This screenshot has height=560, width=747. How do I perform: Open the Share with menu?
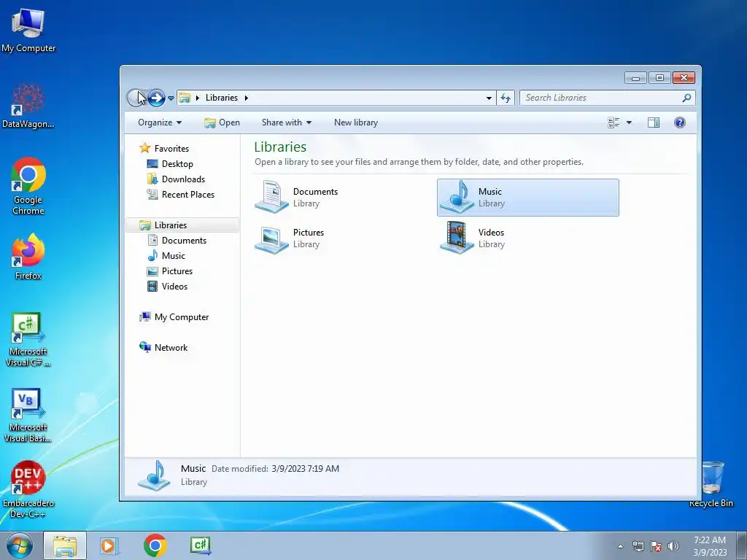pos(286,122)
